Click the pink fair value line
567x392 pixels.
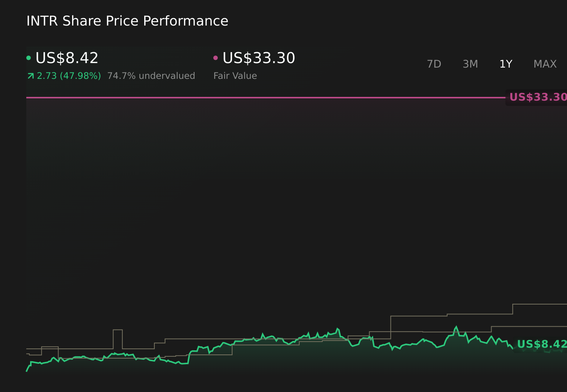click(263, 98)
